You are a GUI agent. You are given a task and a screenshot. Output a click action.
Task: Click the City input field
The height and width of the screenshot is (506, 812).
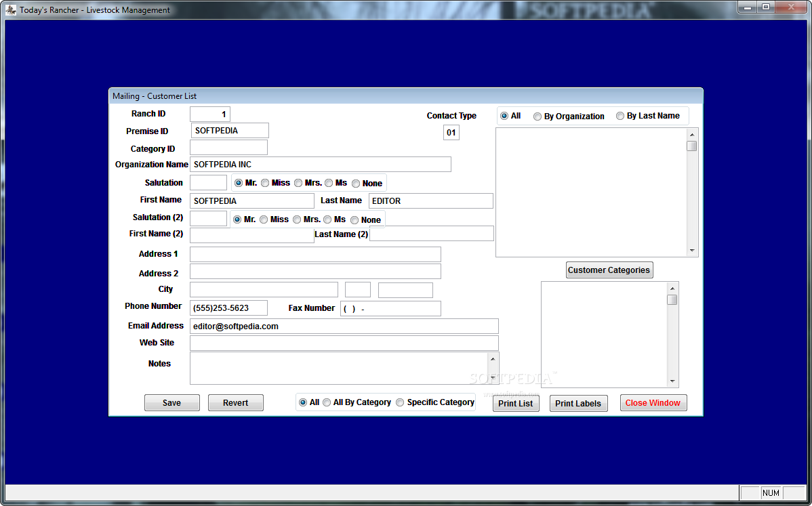264,290
